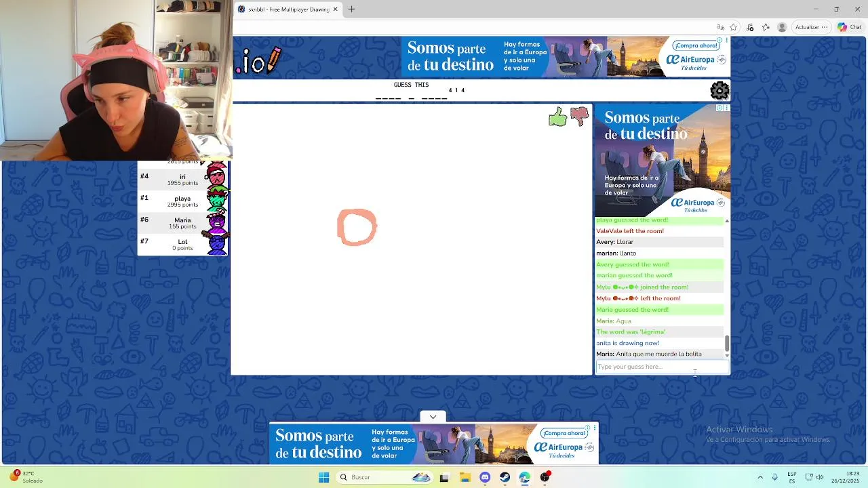This screenshot has height=488, width=868.
Task: Open Edge from the taskbar
Action: tap(525, 477)
